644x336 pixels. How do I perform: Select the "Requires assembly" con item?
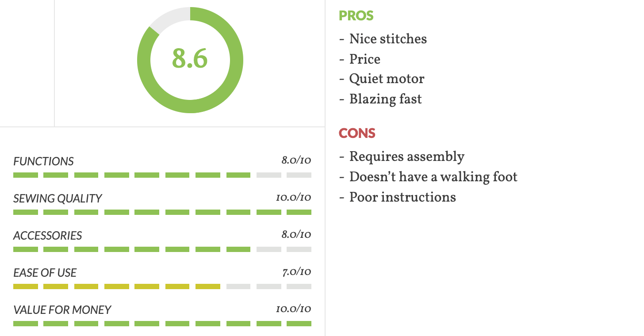[x=406, y=157]
